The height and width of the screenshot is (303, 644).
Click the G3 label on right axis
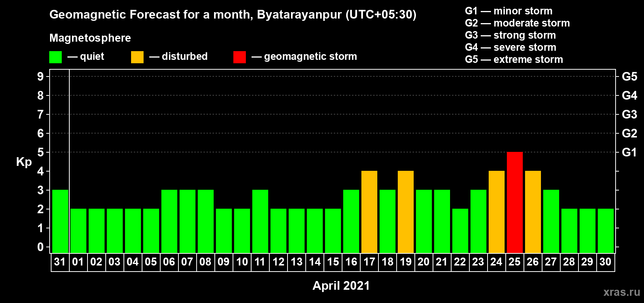point(630,114)
